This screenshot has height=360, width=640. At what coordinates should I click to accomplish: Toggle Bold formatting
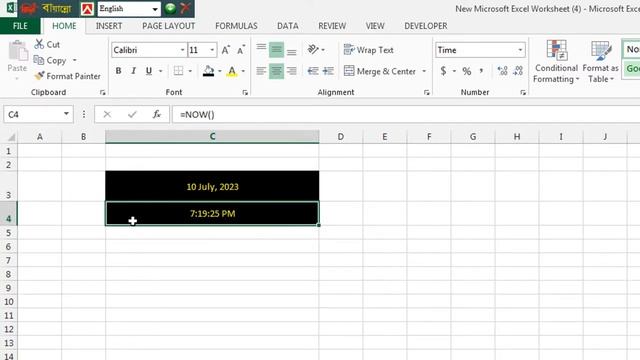118,71
